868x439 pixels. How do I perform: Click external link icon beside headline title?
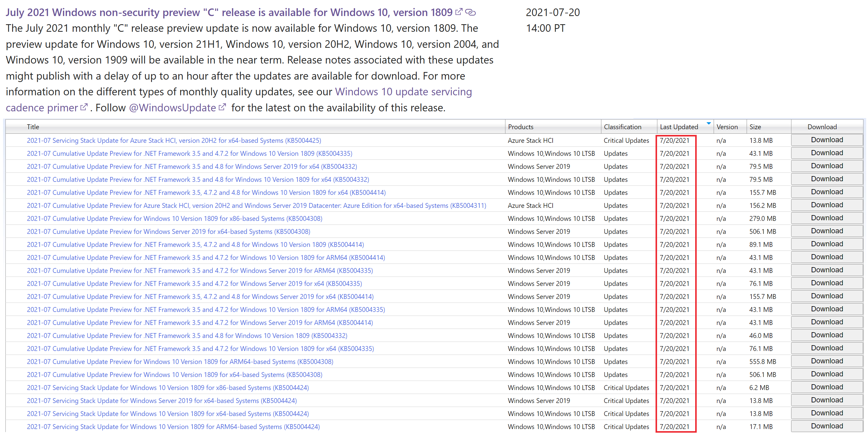tap(459, 12)
